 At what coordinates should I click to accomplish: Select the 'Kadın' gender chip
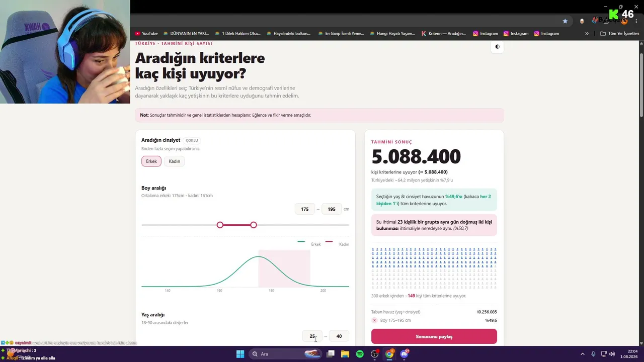[x=174, y=161]
